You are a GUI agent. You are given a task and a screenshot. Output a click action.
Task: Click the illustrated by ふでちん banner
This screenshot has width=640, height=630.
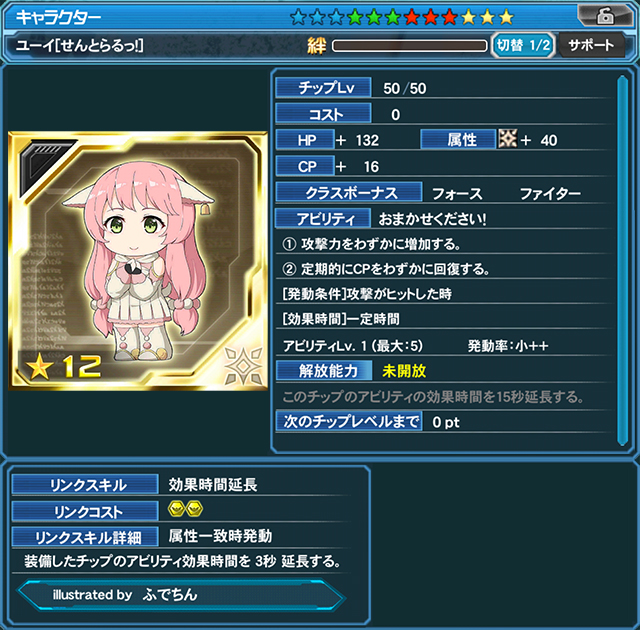182,595
